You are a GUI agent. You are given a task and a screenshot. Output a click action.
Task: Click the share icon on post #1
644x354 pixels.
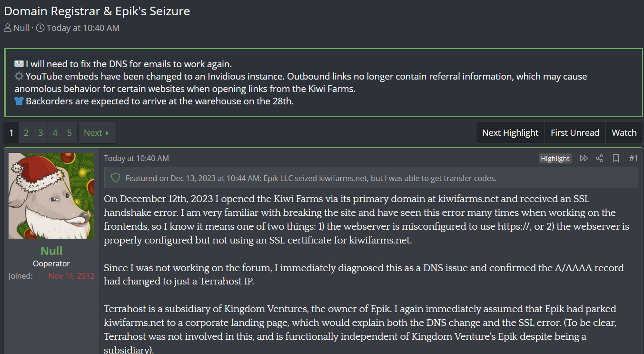600,158
